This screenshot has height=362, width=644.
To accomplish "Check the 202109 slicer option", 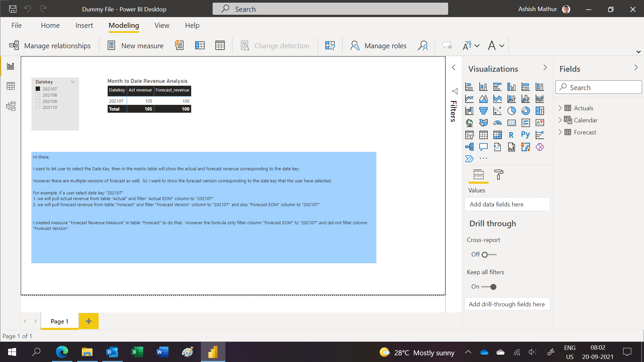I will click(x=38, y=101).
